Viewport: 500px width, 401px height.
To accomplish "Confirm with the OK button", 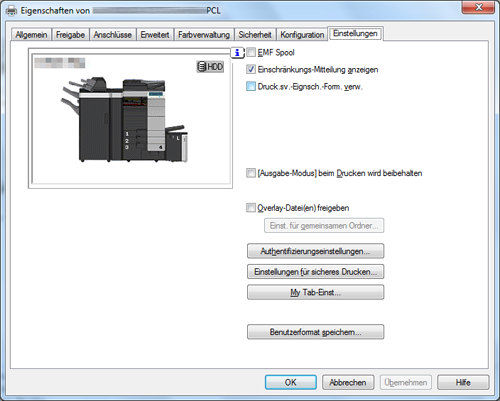I will [x=291, y=382].
